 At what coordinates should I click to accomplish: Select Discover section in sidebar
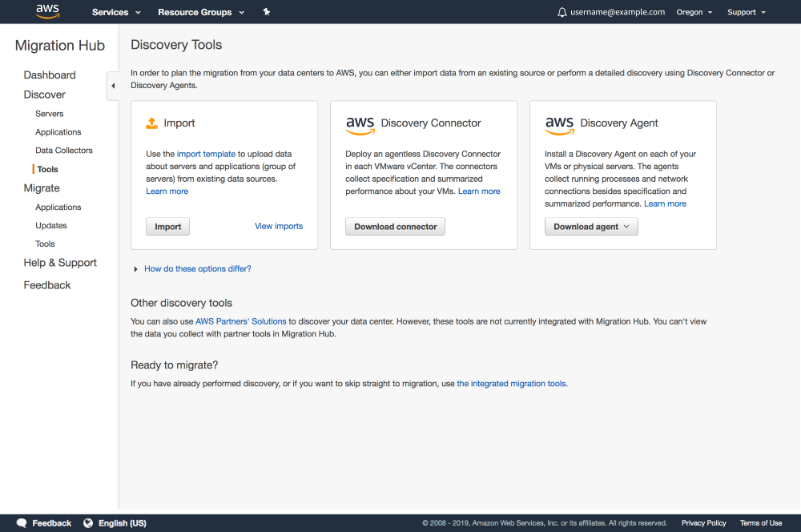[x=44, y=95]
